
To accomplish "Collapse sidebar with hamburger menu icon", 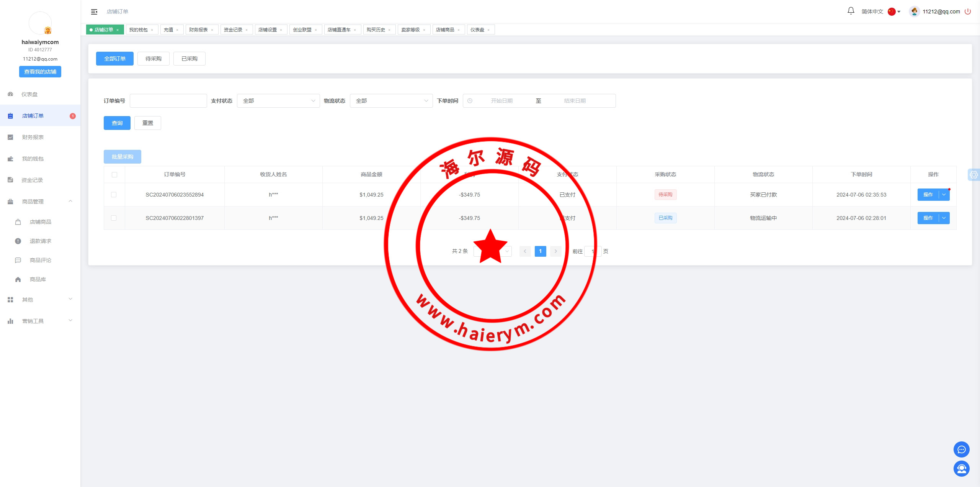I will point(94,12).
